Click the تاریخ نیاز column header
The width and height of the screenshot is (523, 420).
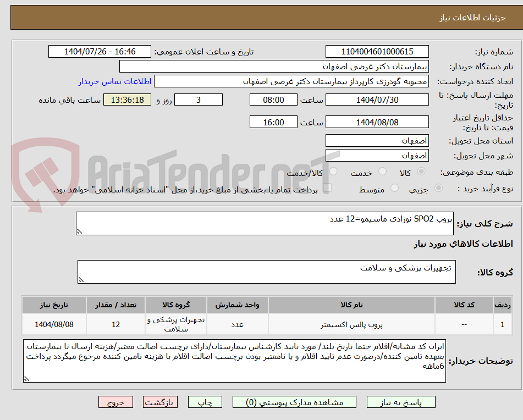54,305
